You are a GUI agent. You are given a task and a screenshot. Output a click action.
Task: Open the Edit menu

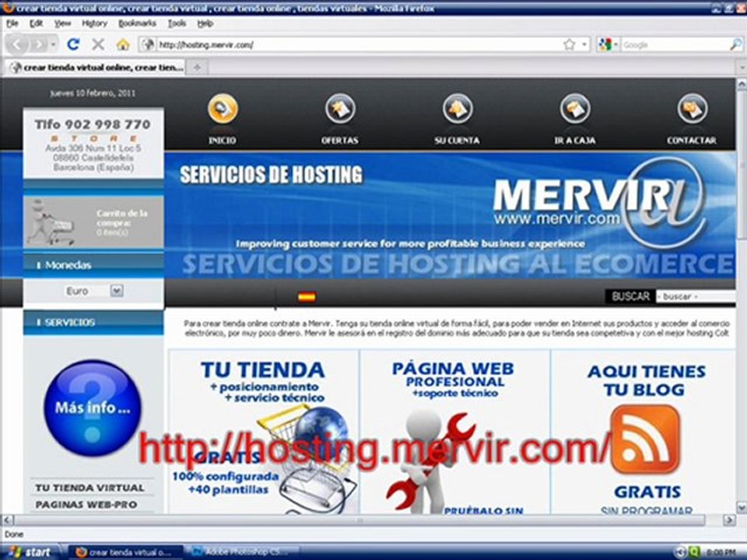[x=37, y=23]
